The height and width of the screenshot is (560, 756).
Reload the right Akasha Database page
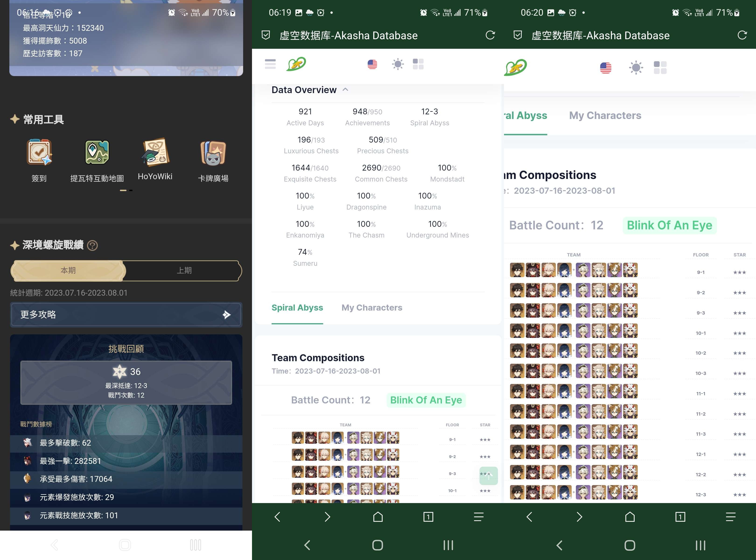coord(742,35)
